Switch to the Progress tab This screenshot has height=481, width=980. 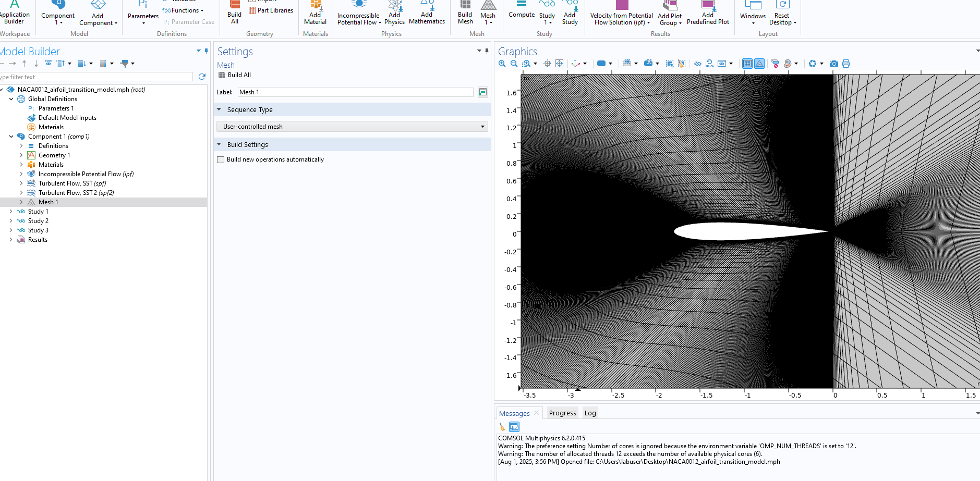click(562, 413)
